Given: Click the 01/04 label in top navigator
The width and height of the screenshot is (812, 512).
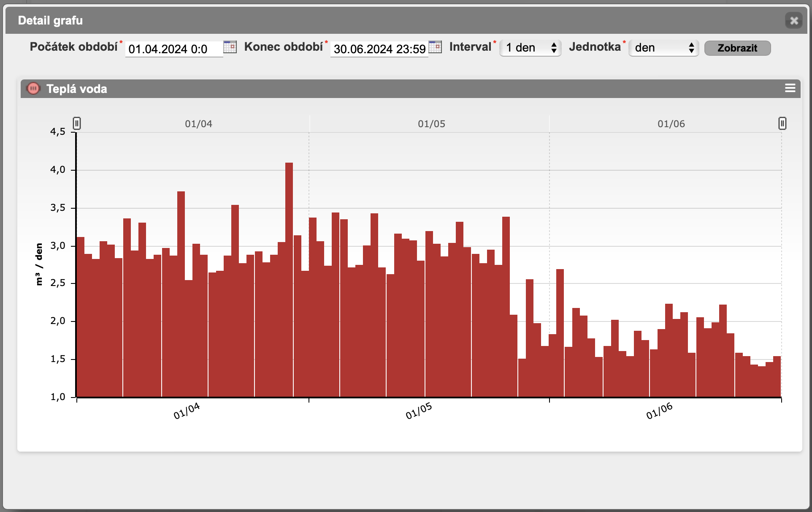Looking at the screenshot, I should (198, 124).
